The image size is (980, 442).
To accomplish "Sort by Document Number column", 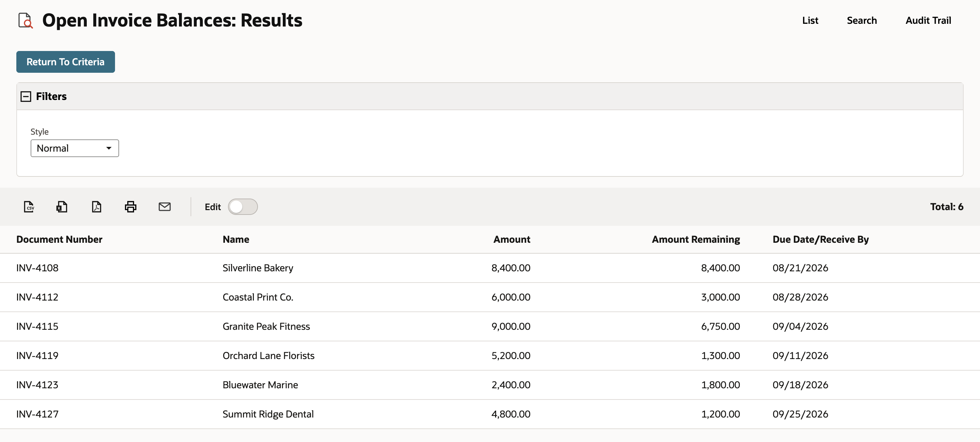I will 59,239.
